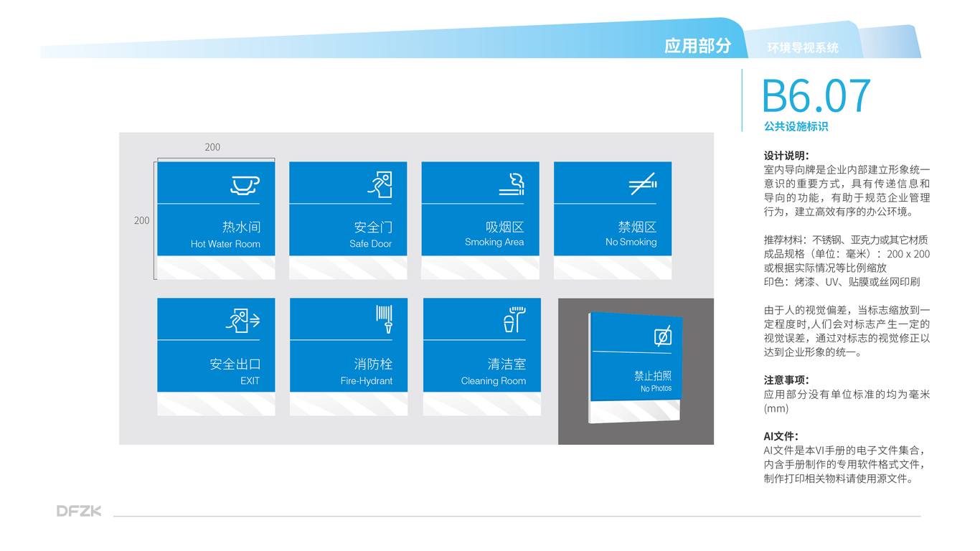Click the Smoking Area English text
The image size is (980, 551).
point(494,242)
